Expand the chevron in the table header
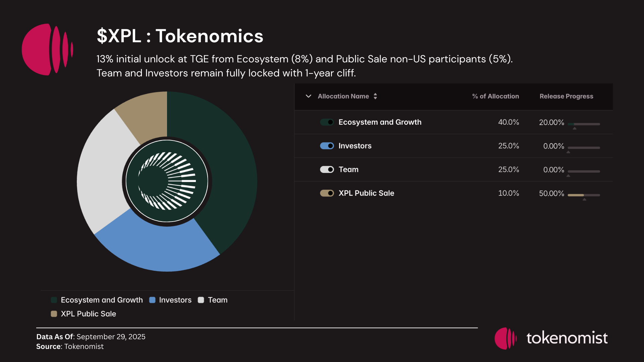The image size is (644, 362). [x=309, y=96]
